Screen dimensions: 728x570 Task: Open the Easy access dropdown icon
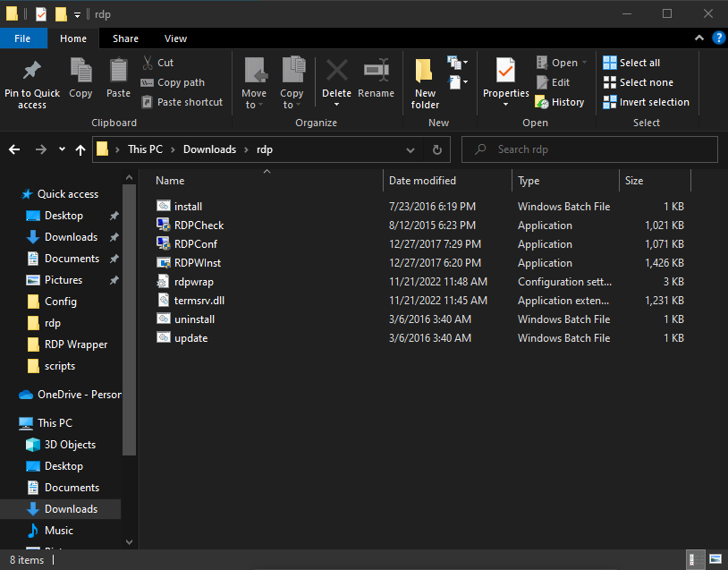pyautogui.click(x=457, y=82)
